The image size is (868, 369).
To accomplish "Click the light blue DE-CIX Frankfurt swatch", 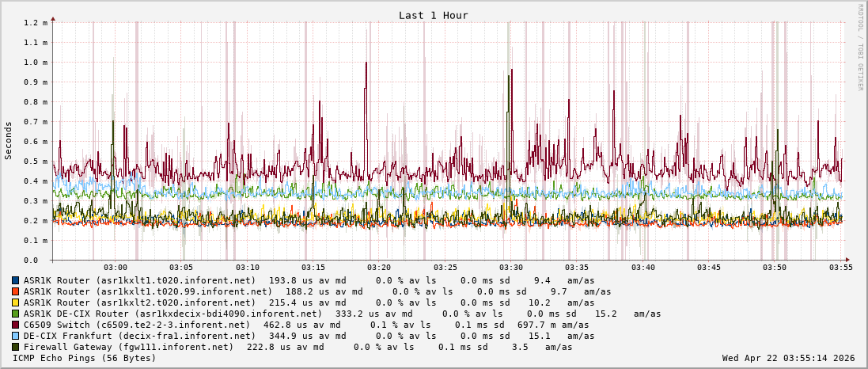I will click(16, 336).
